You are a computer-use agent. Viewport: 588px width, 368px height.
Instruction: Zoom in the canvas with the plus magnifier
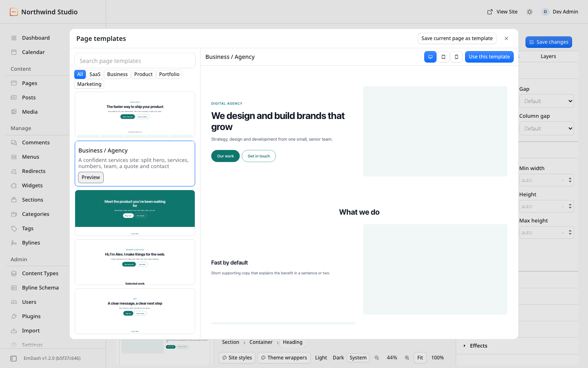click(x=407, y=358)
